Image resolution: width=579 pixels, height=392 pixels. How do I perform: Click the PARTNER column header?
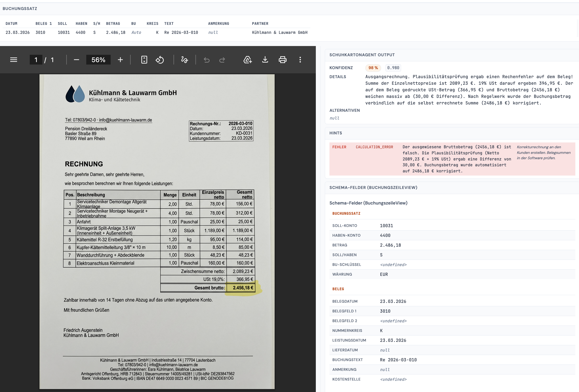point(260,24)
